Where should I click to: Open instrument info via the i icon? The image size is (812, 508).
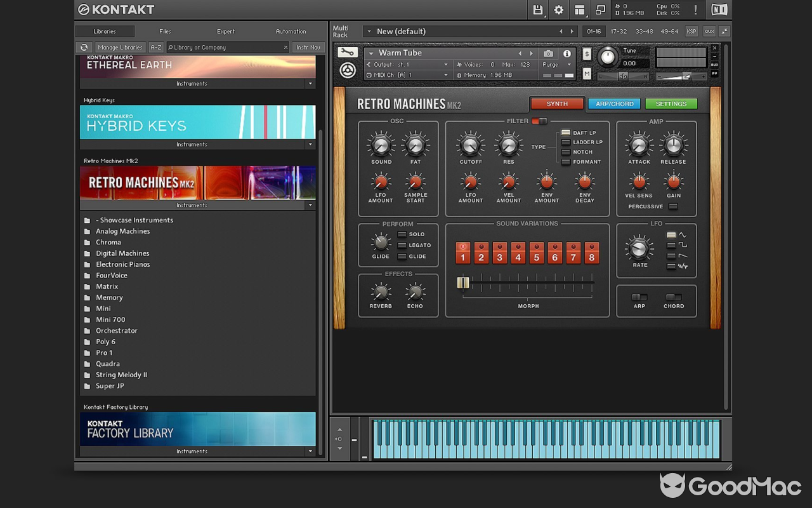click(x=566, y=53)
